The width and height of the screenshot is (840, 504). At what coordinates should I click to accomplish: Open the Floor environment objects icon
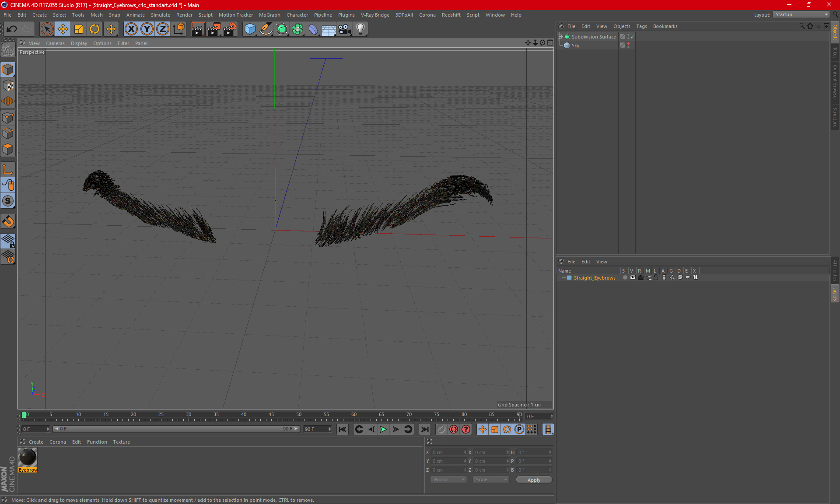[329, 29]
